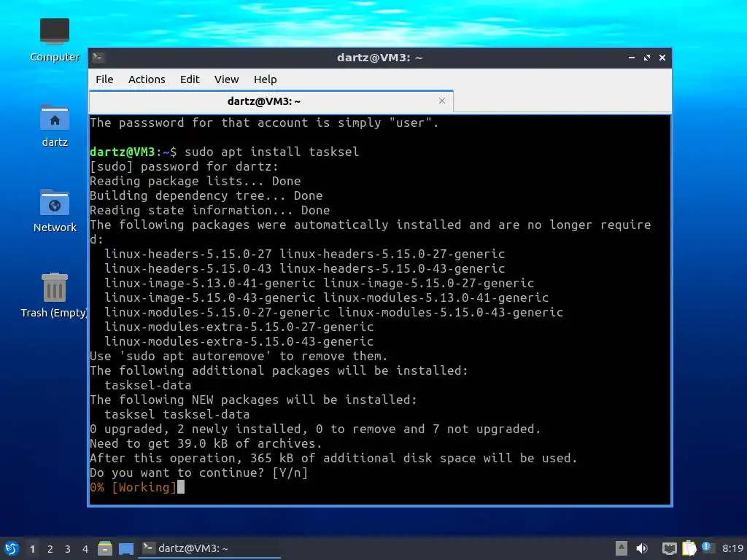Switch to workspace 3 in pager

click(68, 549)
